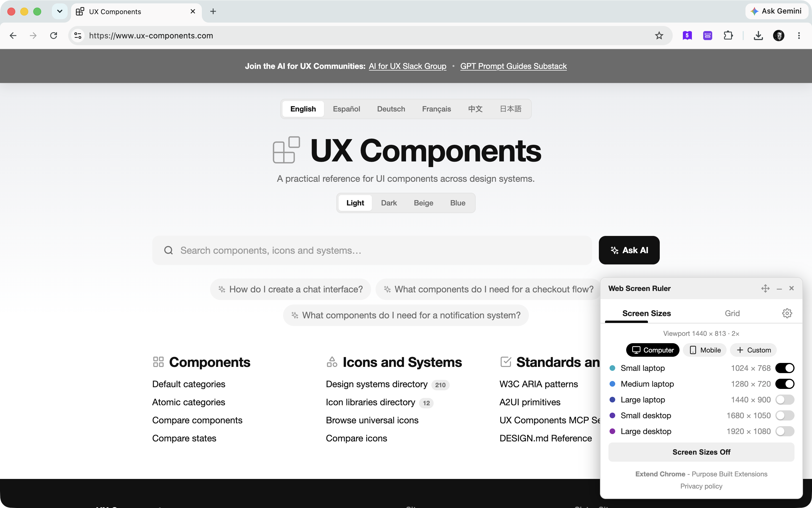Click the Large desktop purple color dot

(612, 431)
